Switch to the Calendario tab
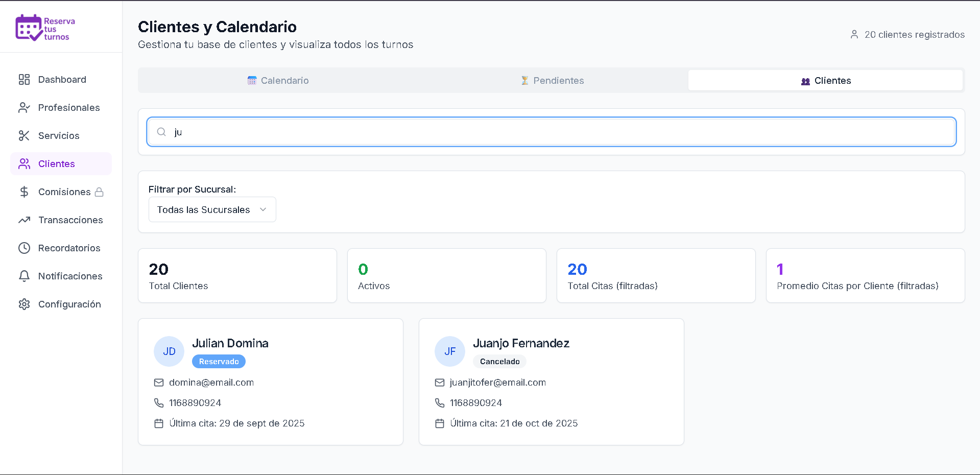Screen dimensions: 980x475 coord(278,80)
